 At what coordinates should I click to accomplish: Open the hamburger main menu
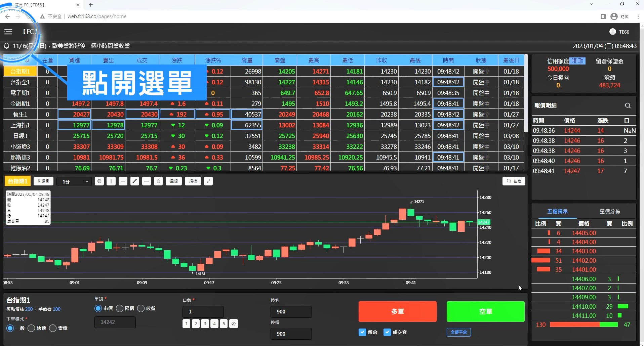point(8,32)
